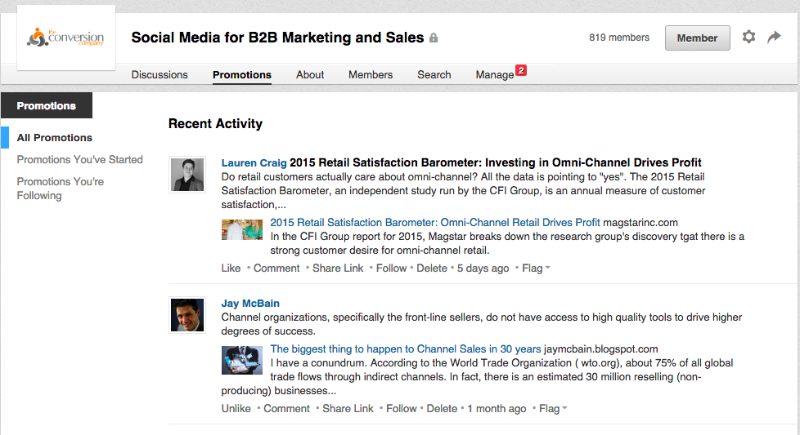Open the Manage notifications badge

(x=520, y=70)
